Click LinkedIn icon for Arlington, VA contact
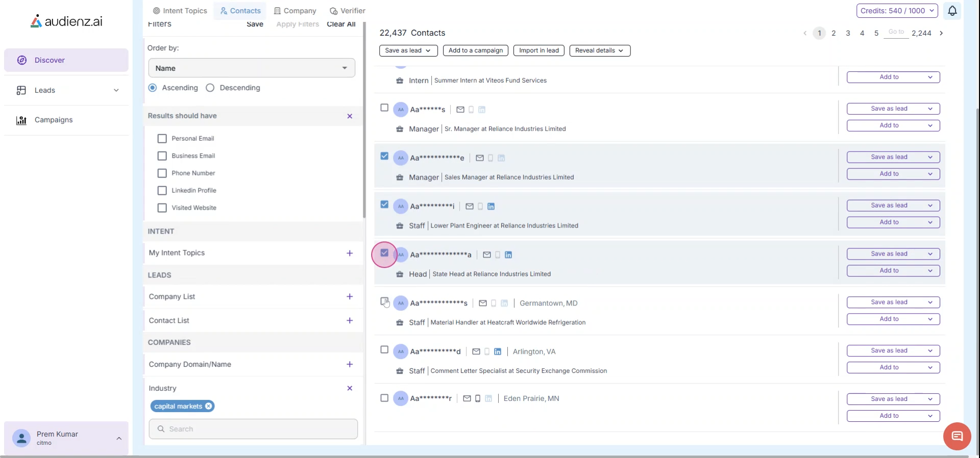980x458 pixels. point(498,351)
